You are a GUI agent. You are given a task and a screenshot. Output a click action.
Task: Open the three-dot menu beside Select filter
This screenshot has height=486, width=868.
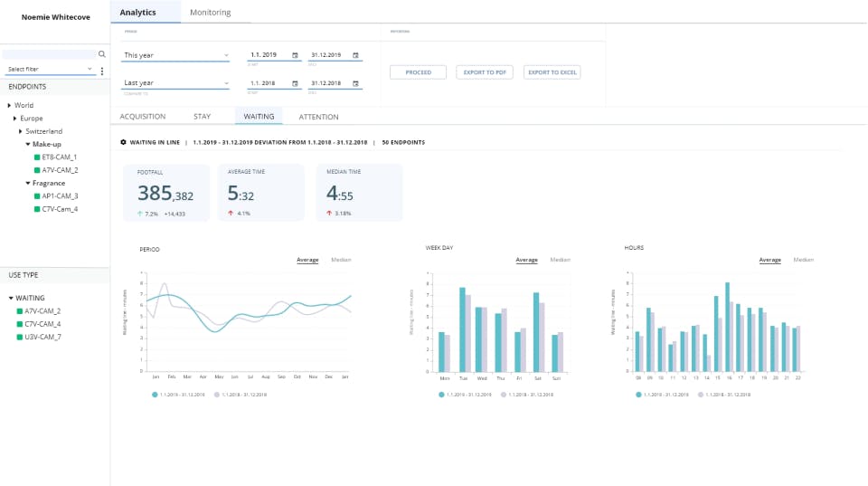(x=102, y=71)
